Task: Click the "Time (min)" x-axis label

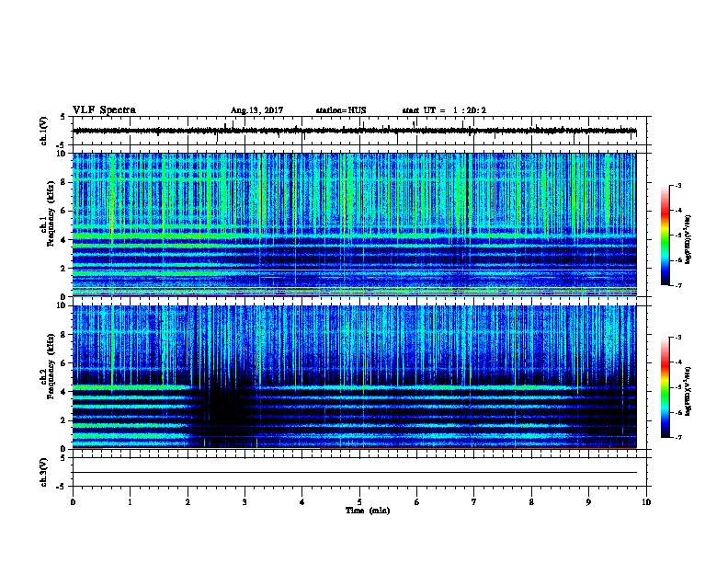Action: (368, 511)
